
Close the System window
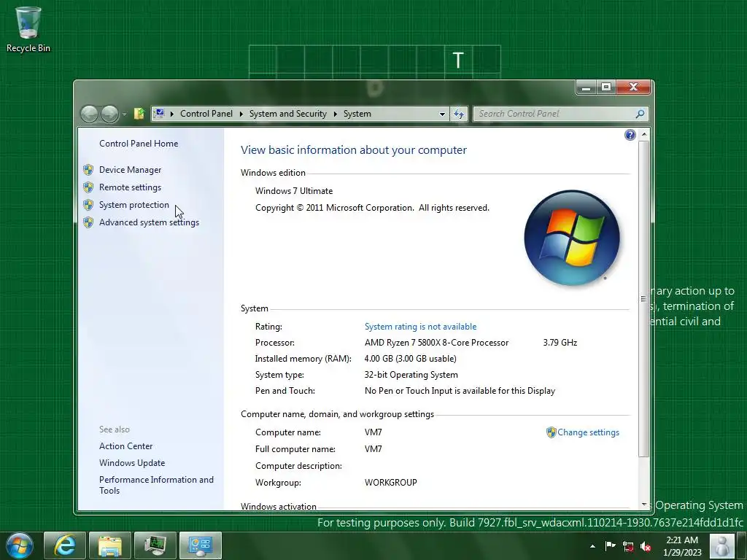633,87
